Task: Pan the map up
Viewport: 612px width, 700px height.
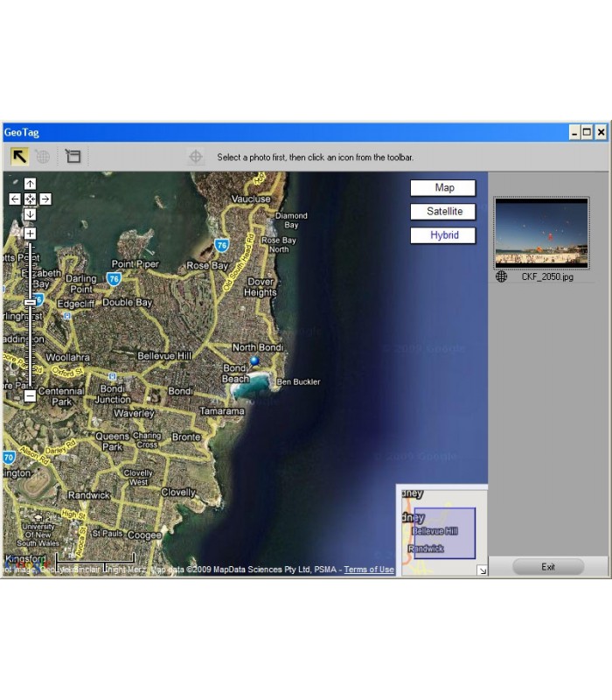Action: click(x=30, y=184)
